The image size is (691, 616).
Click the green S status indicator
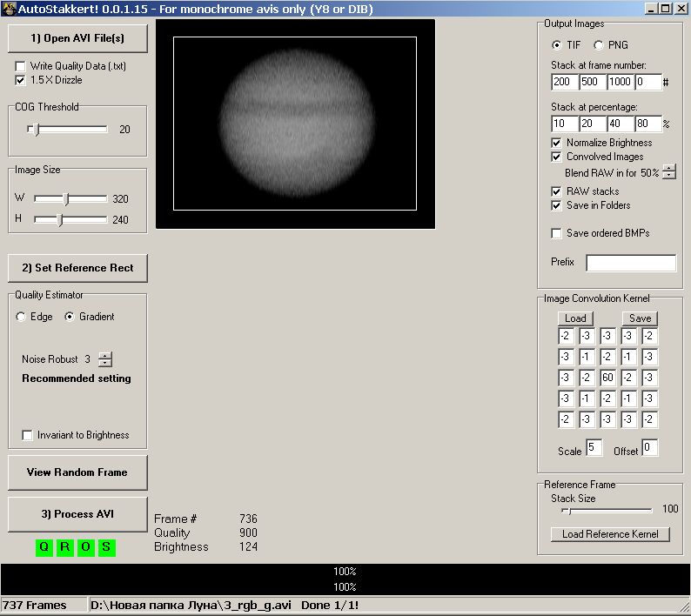click(x=106, y=547)
